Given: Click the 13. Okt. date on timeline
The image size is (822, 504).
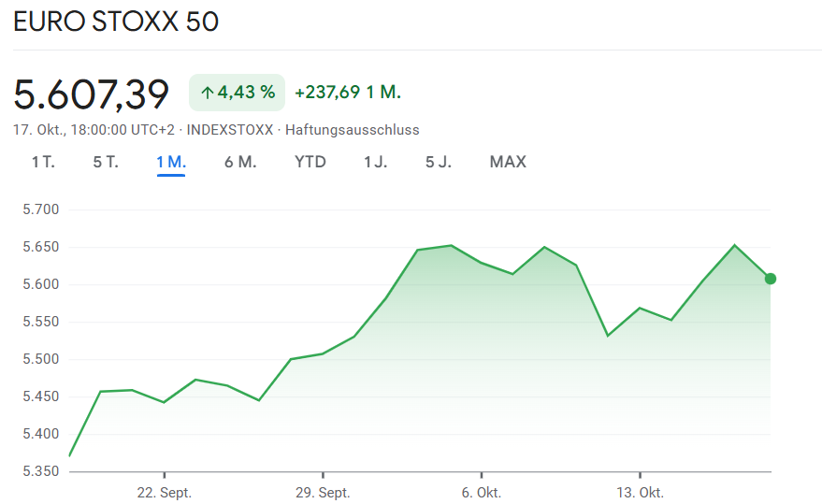Looking at the screenshot, I should (x=640, y=492).
